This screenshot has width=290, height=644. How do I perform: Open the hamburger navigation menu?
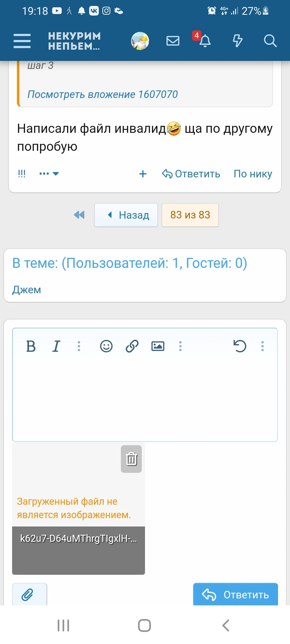[22, 41]
